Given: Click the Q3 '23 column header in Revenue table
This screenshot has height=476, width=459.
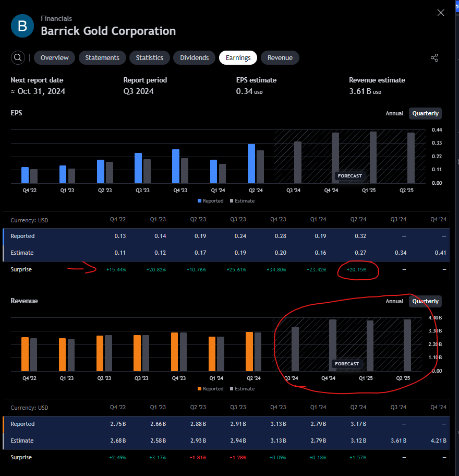Looking at the screenshot, I should (x=238, y=407).
